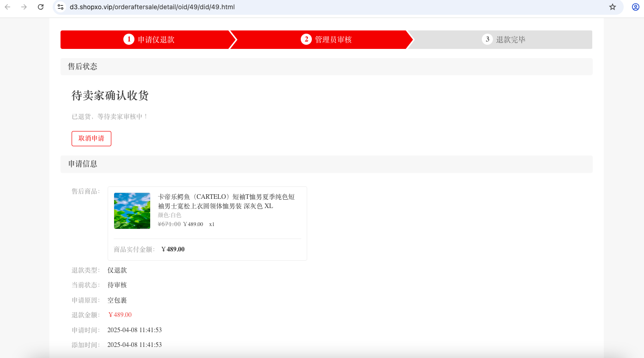The height and width of the screenshot is (358, 644).
Task: Open the browser profile avatar icon
Action: pos(636,7)
